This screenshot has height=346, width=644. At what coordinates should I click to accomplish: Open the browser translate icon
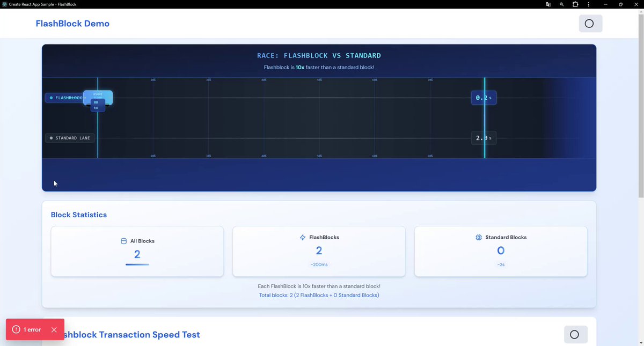pyautogui.click(x=548, y=4)
